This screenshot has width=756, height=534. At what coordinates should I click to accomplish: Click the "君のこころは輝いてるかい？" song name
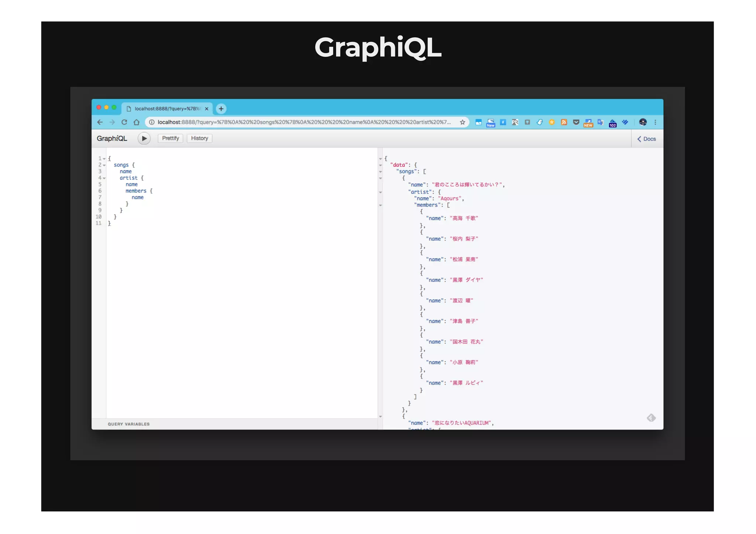click(x=467, y=185)
